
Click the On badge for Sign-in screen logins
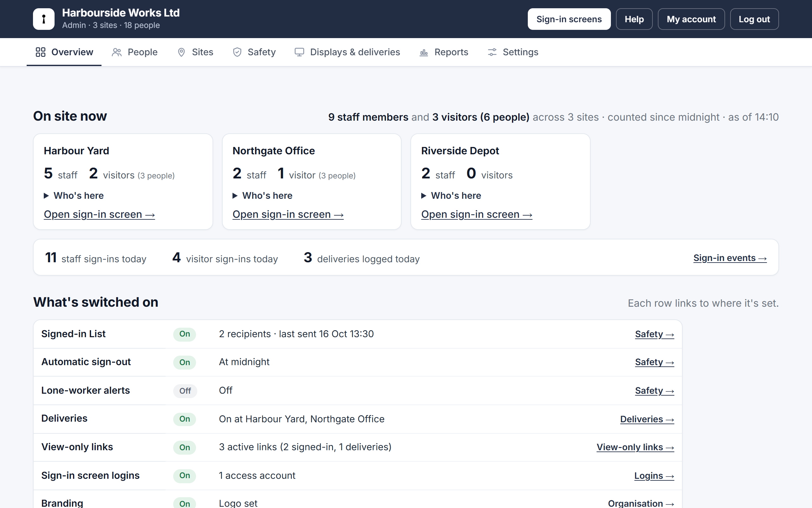click(185, 476)
